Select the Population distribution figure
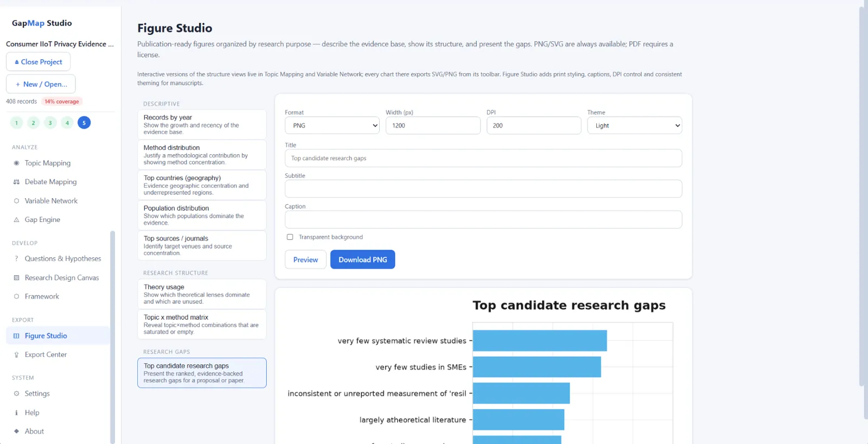The width and height of the screenshot is (868, 444). click(202, 215)
